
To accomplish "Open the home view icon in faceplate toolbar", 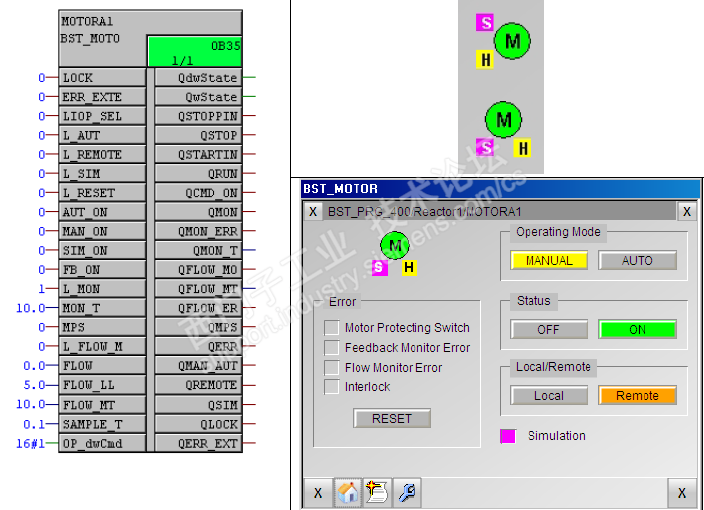I will click(x=348, y=492).
